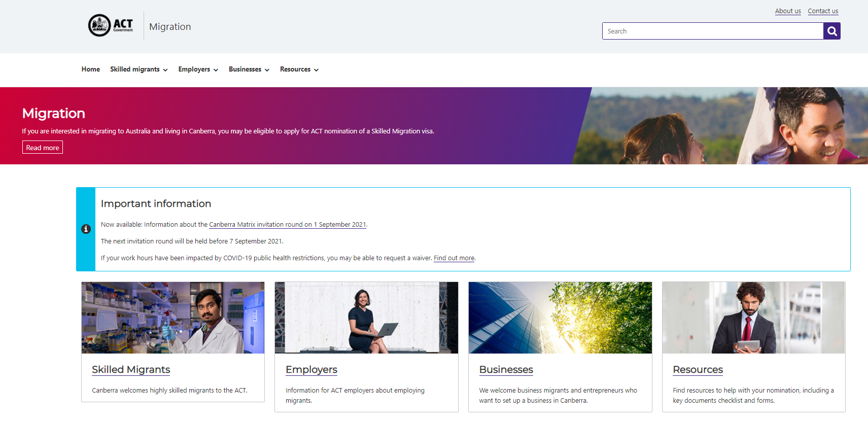Click the woman with laptop Employers photo

click(366, 318)
